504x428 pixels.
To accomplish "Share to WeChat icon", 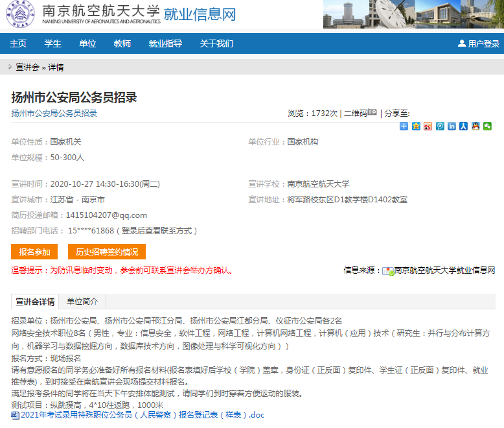I will pos(487,126).
